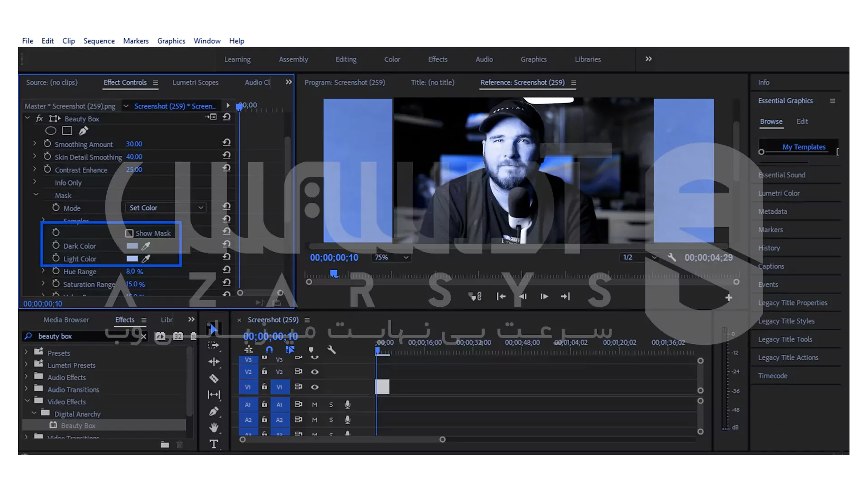Select the Type tool
The height and width of the screenshot is (488, 868).
tap(214, 444)
